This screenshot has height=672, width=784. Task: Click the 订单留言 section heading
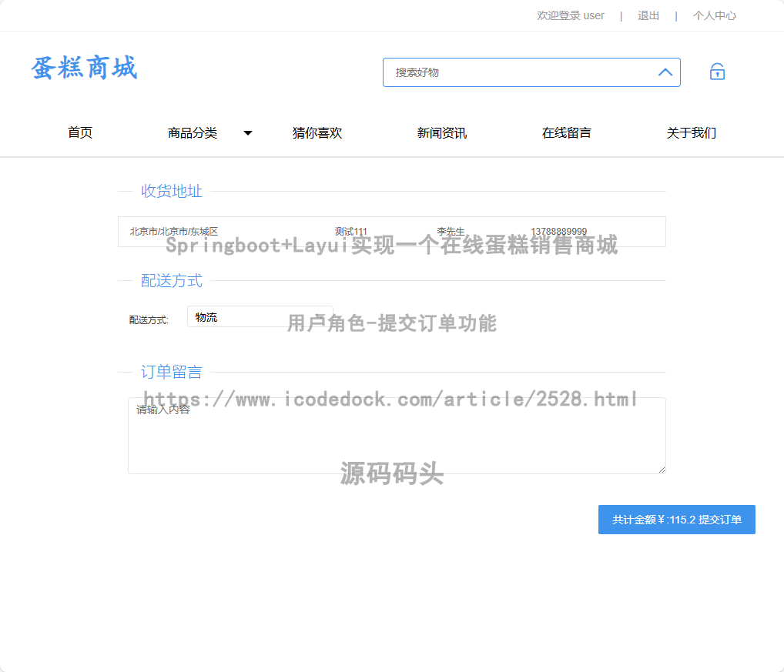pos(172,373)
